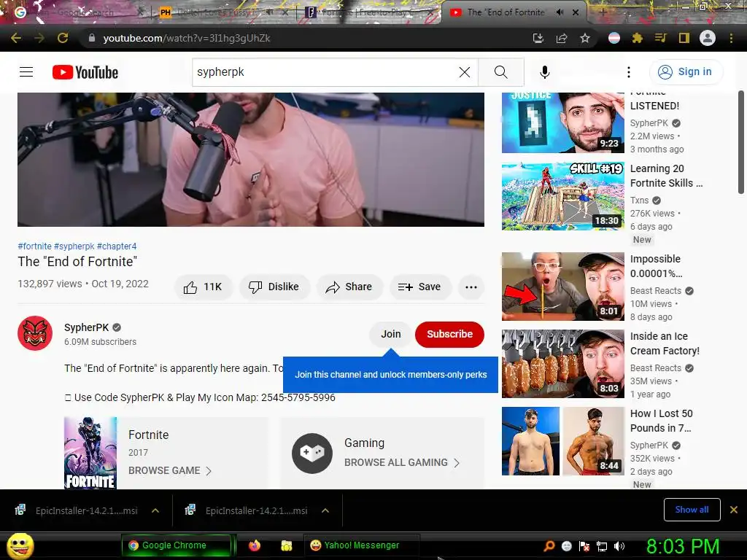Open Learning 20 Fortnite Skills thumbnail
747x560 pixels.
point(562,196)
